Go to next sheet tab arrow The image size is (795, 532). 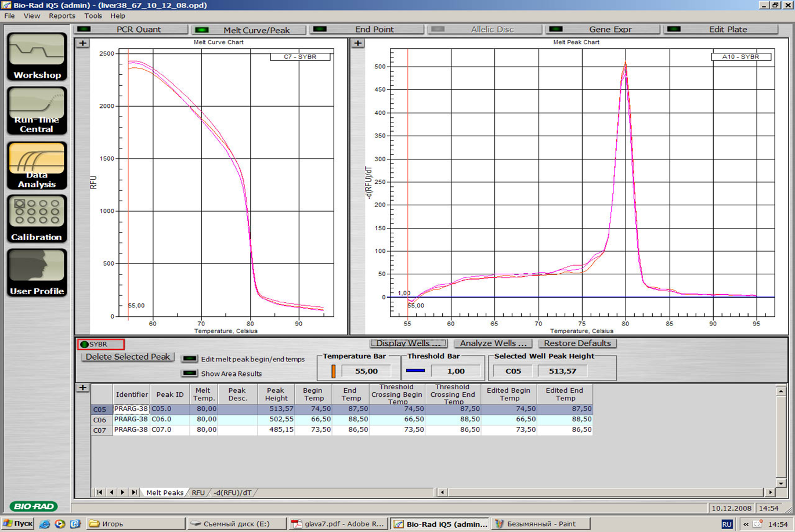pos(122,493)
